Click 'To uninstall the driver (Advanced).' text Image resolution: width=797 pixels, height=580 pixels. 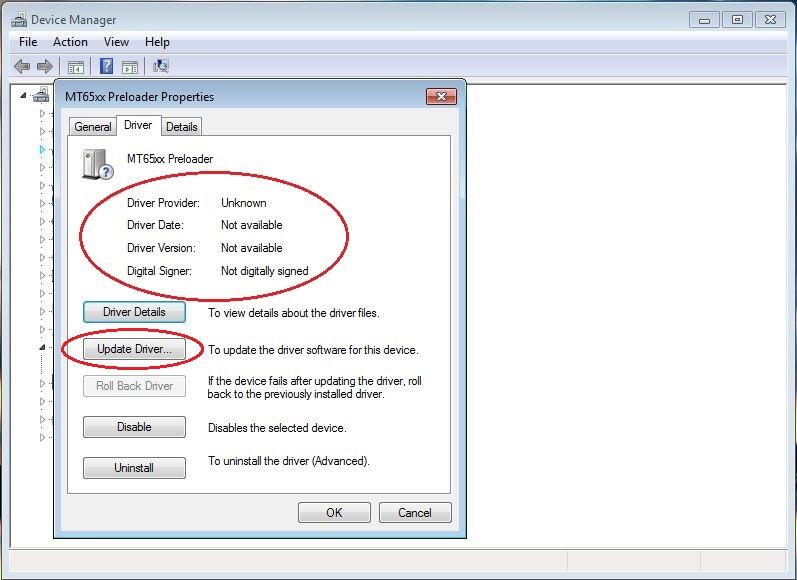[x=288, y=461]
